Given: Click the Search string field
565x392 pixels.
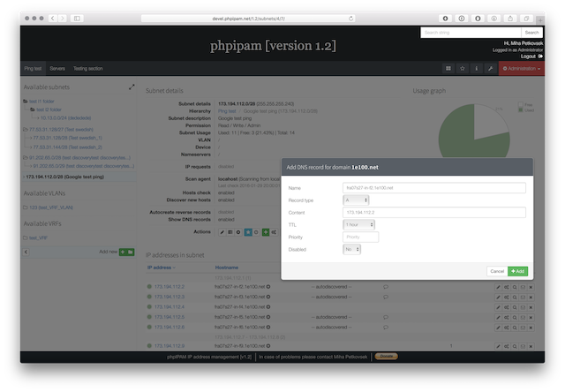Looking at the screenshot, I should tap(471, 33).
